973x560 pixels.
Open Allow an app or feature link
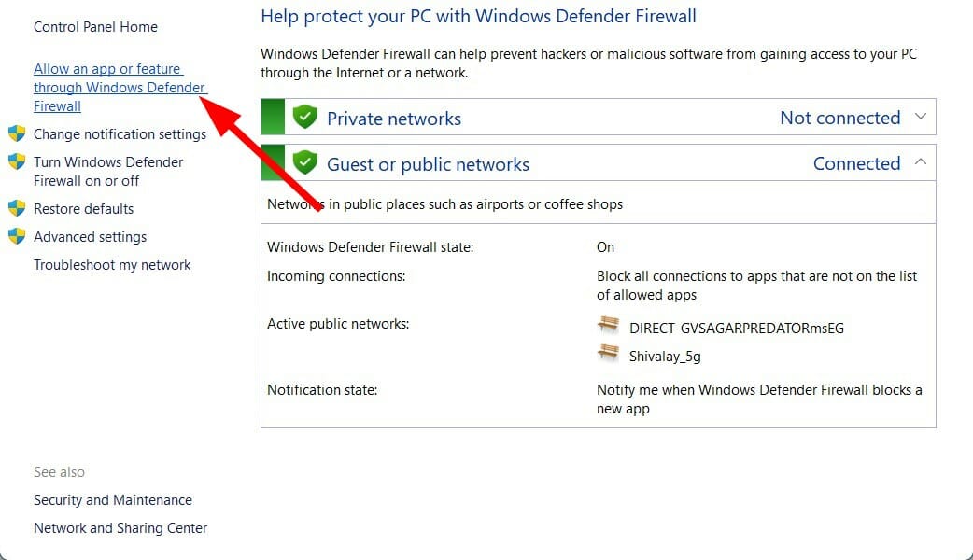[x=120, y=88]
